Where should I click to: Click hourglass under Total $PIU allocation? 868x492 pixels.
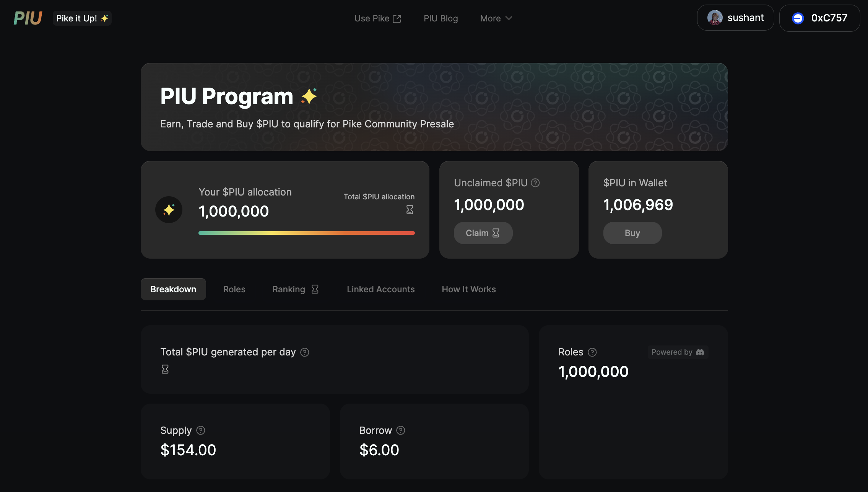pyautogui.click(x=410, y=210)
